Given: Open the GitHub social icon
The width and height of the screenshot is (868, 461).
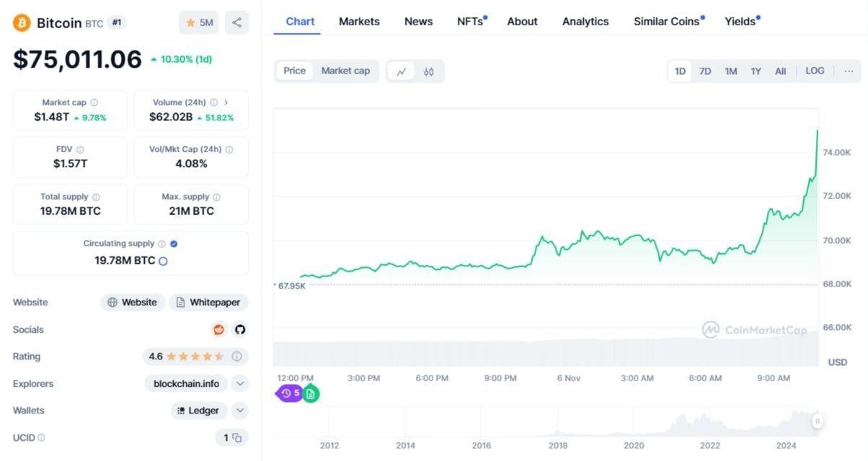Looking at the screenshot, I should [x=240, y=329].
